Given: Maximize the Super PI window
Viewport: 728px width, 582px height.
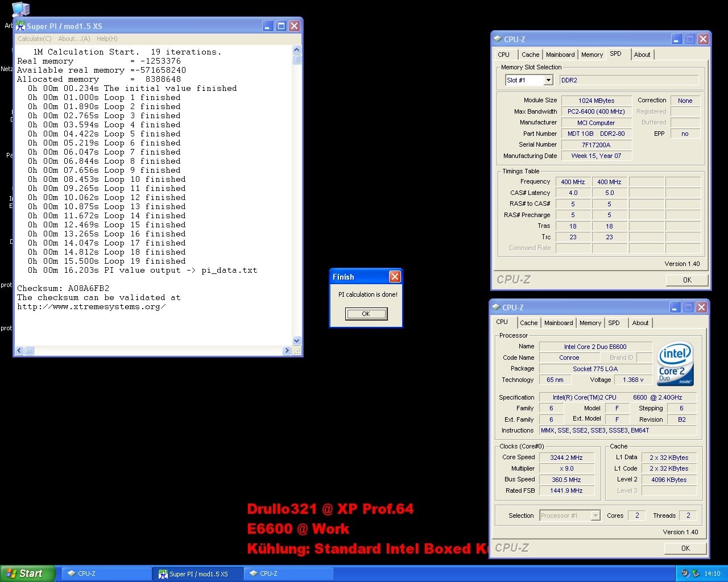Looking at the screenshot, I should click(x=281, y=26).
